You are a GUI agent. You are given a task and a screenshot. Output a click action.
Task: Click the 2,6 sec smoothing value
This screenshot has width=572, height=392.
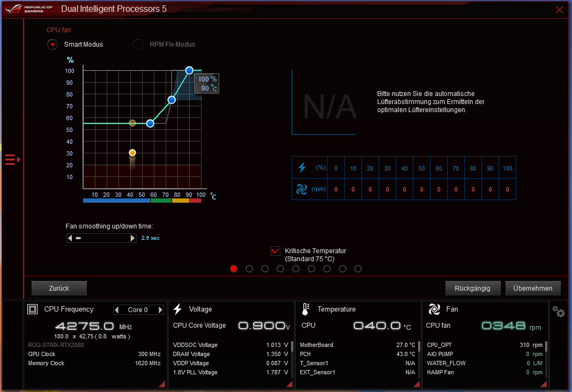pos(150,238)
